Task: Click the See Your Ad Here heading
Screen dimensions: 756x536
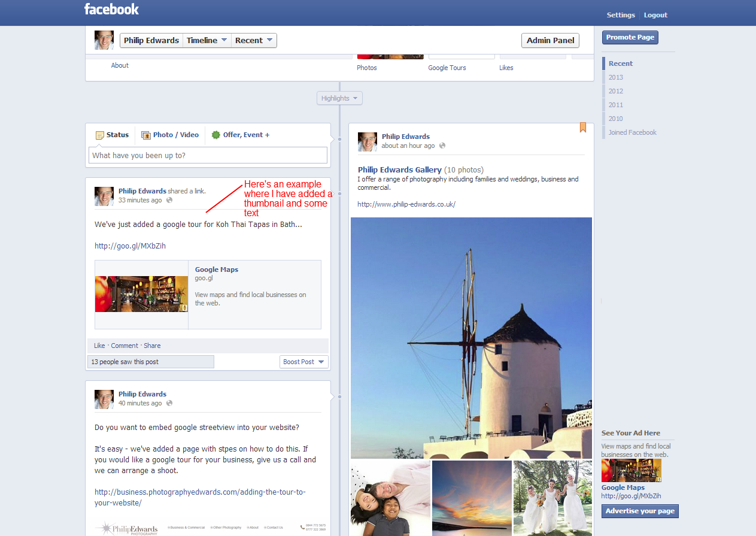Action: click(631, 433)
